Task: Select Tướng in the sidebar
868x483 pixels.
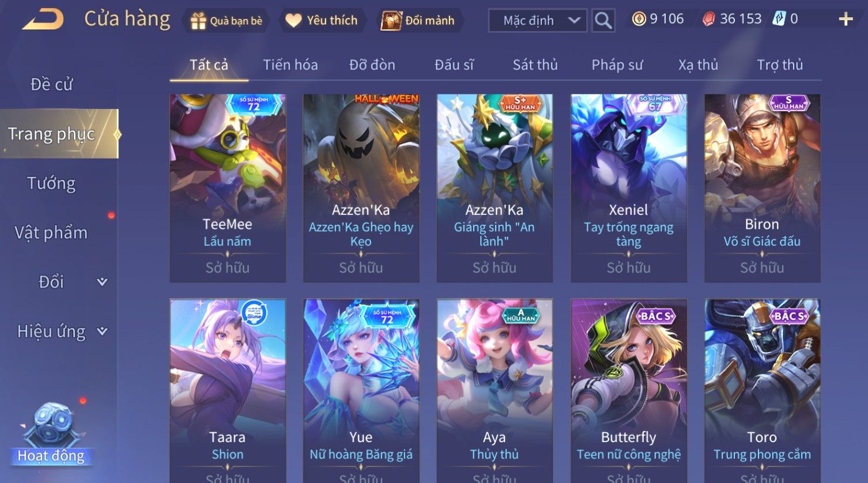Action: [51, 183]
